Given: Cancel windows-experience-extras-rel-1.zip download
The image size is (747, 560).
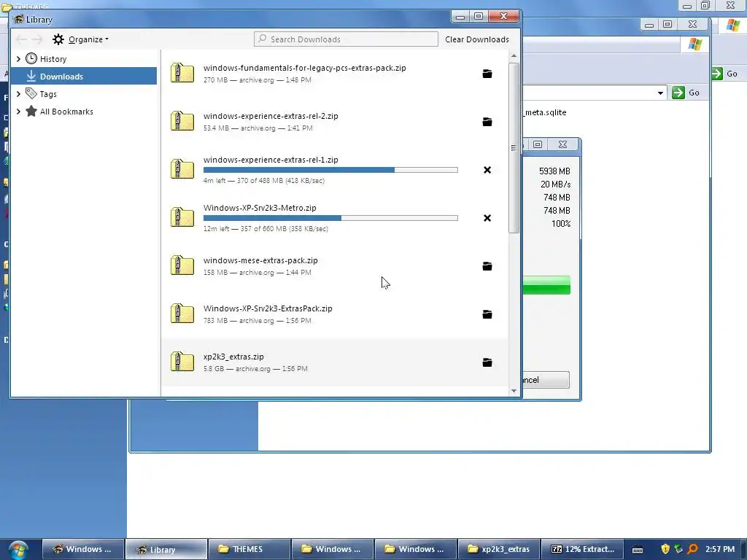Looking at the screenshot, I should [x=487, y=170].
